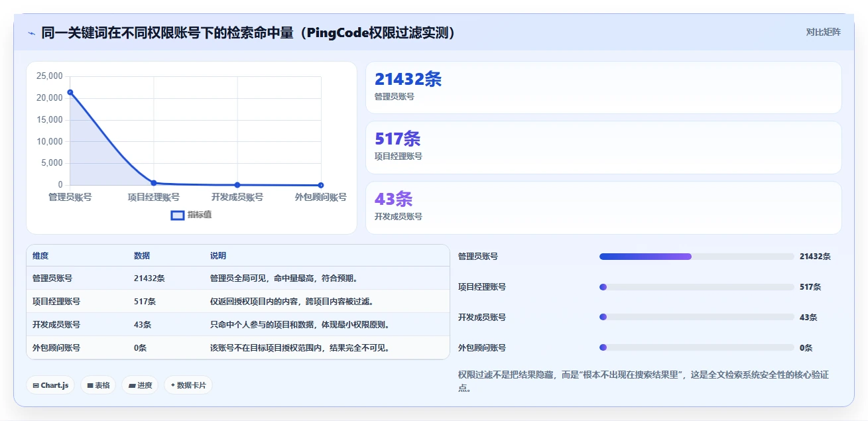The height and width of the screenshot is (421, 868).
Task: Click the 进度 tag chip
Action: click(x=140, y=385)
